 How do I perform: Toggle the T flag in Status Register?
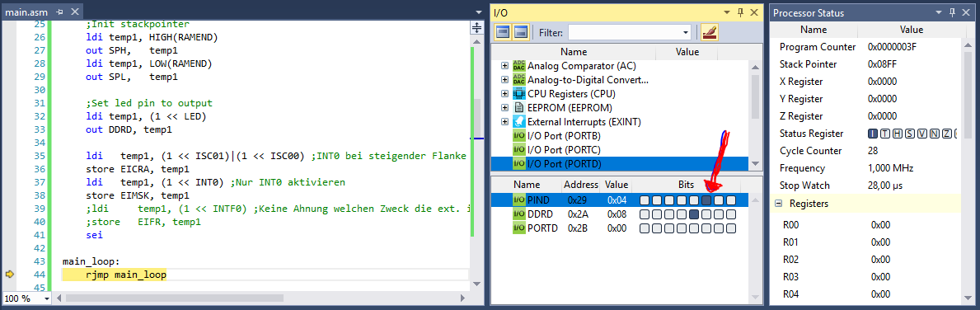[x=885, y=134]
